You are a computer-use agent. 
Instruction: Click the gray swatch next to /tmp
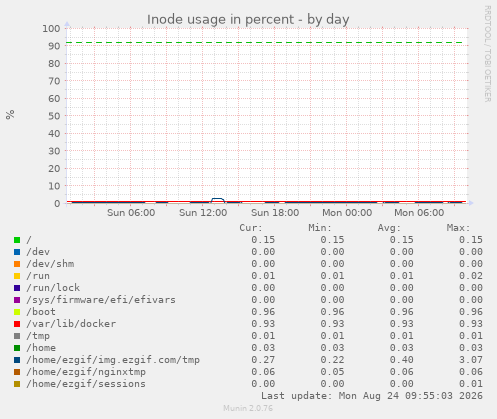17,336
